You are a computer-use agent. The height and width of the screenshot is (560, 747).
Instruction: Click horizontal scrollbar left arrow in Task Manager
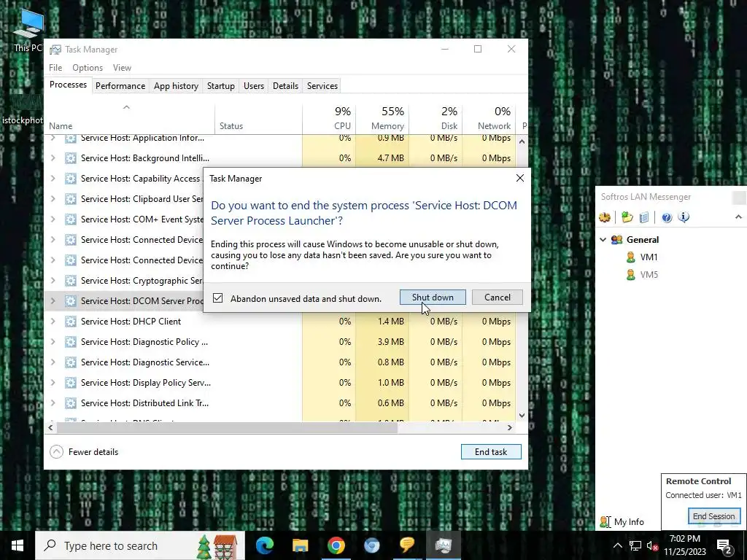[x=50, y=427]
